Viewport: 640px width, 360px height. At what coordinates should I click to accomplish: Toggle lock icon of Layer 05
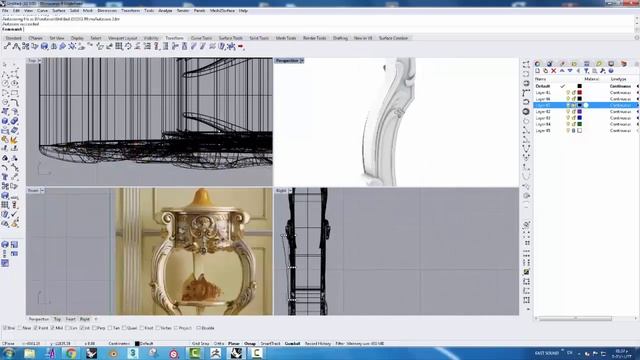click(x=573, y=131)
